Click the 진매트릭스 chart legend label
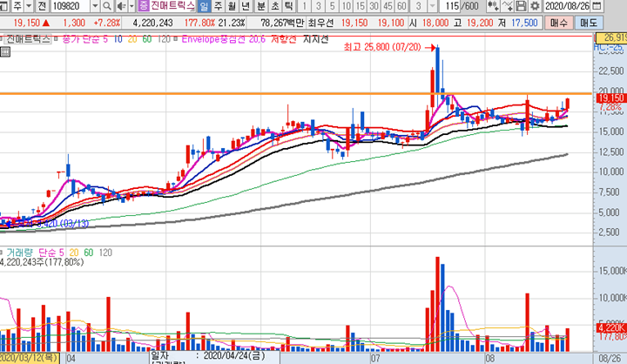The image size is (627, 364). point(28,39)
